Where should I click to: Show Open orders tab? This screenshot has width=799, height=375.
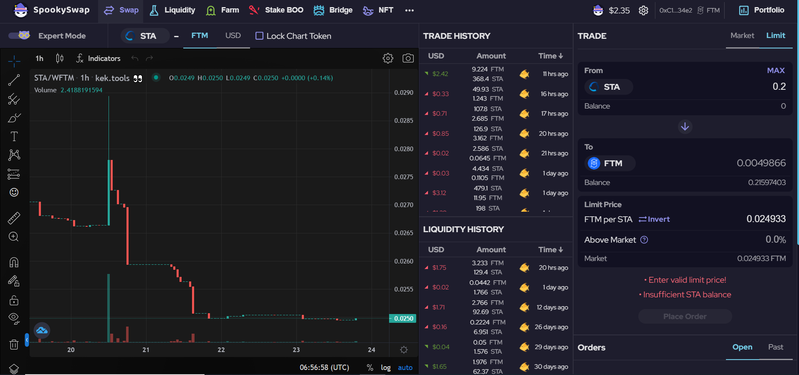click(x=742, y=347)
